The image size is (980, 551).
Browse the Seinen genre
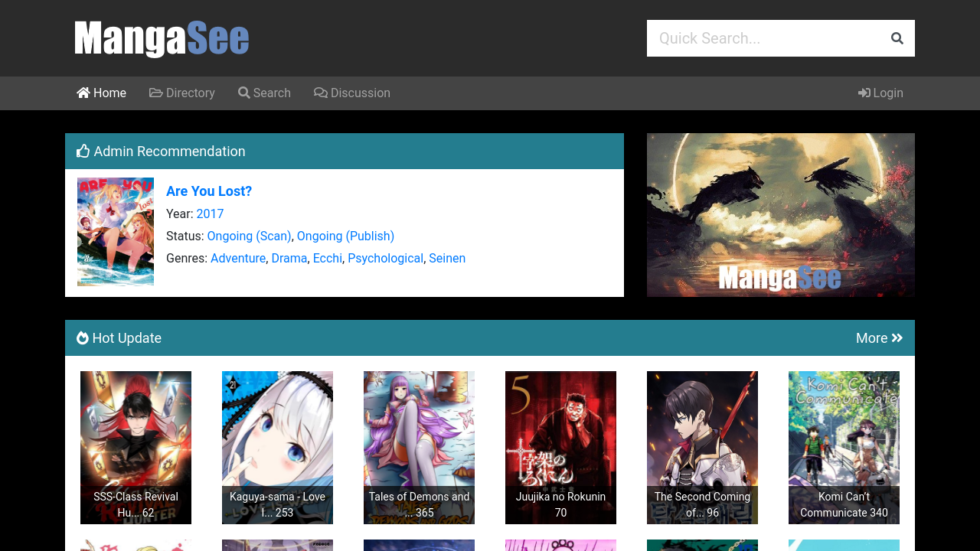coord(447,259)
